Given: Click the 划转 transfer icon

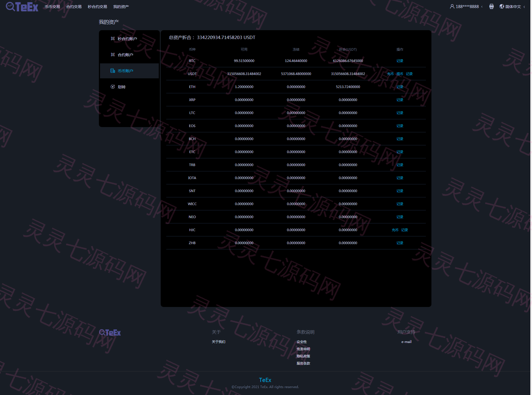Looking at the screenshot, I should coord(113,87).
